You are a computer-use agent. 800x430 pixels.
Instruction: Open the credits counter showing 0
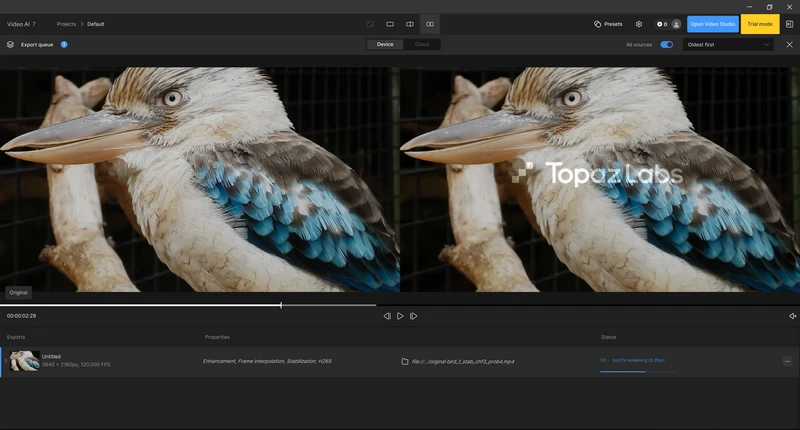tap(662, 24)
